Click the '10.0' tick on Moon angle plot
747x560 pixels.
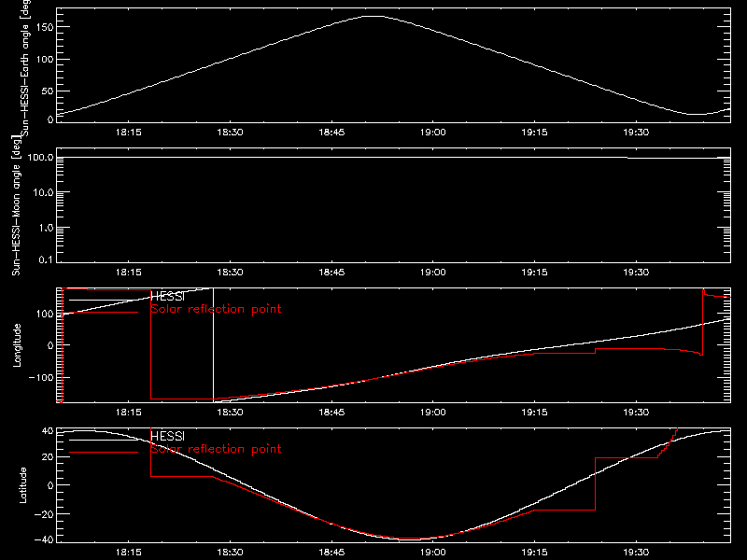click(x=43, y=192)
